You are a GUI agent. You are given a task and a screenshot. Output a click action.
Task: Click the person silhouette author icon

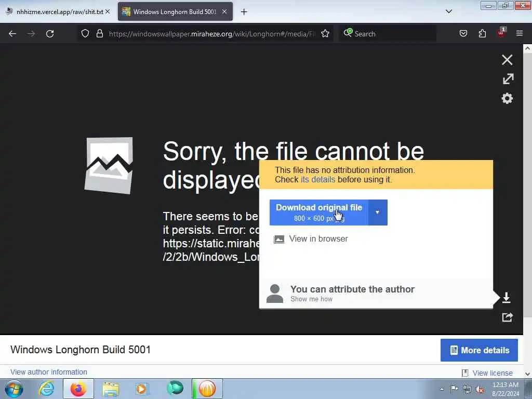click(275, 294)
